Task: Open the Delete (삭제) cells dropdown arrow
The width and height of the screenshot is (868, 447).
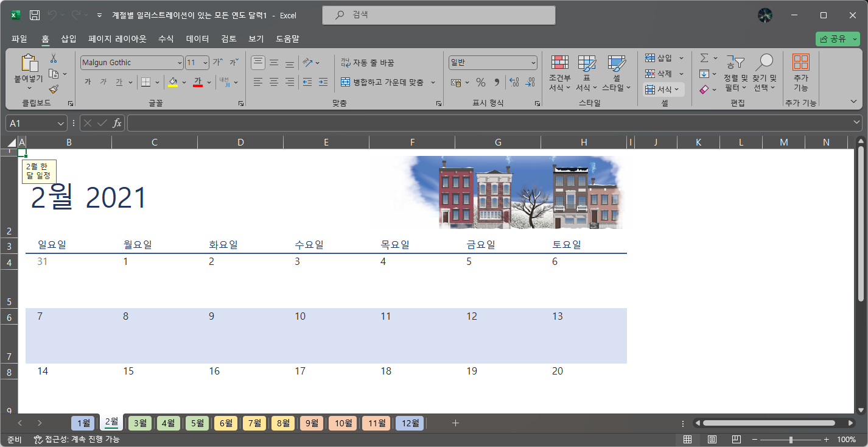Action: pos(681,74)
